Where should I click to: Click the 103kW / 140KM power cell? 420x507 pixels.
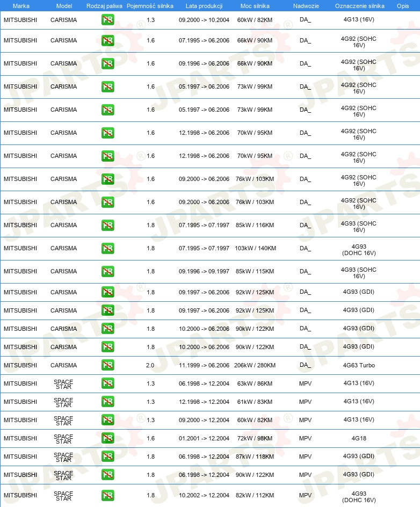point(256,248)
